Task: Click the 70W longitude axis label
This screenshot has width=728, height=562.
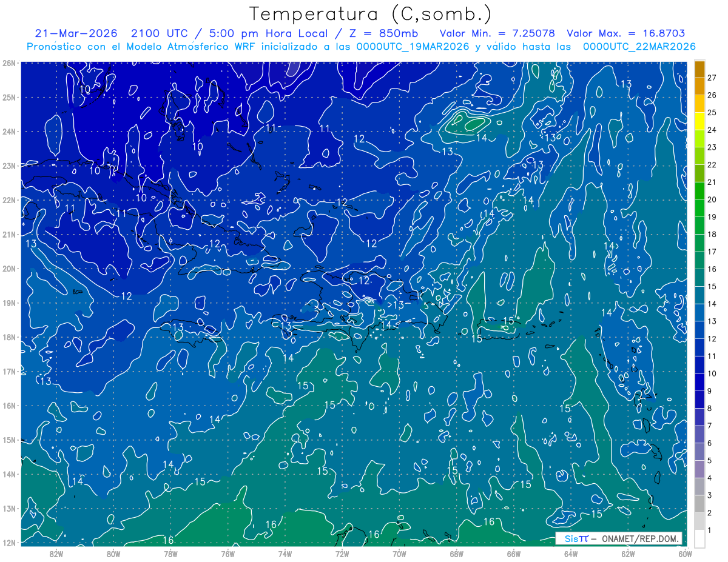Action: [x=399, y=553]
